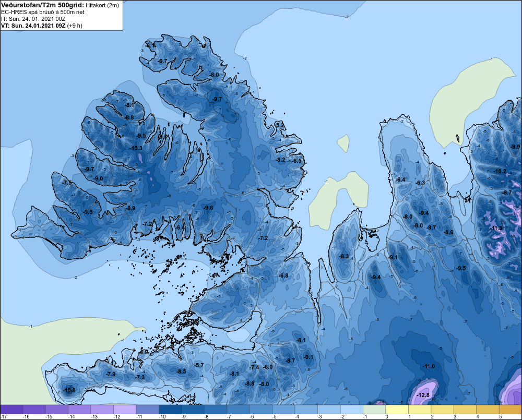Click the -10.3 temperature label

click(x=136, y=148)
